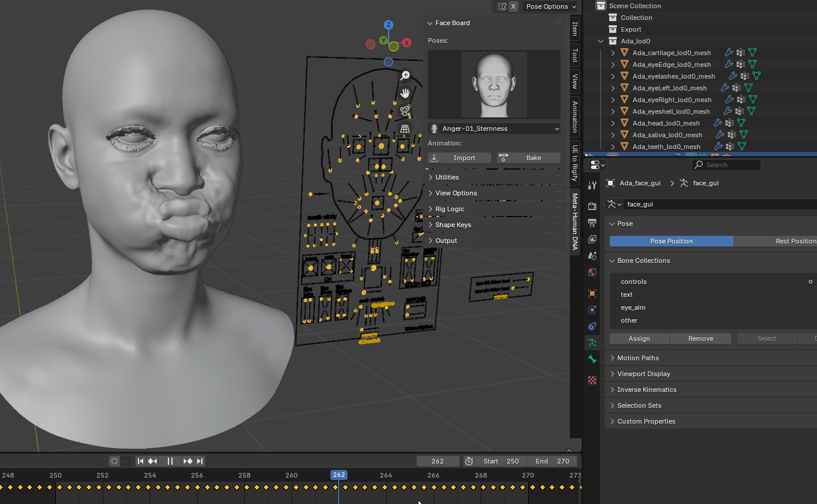Click the zoom view magnifier icon

(405, 76)
